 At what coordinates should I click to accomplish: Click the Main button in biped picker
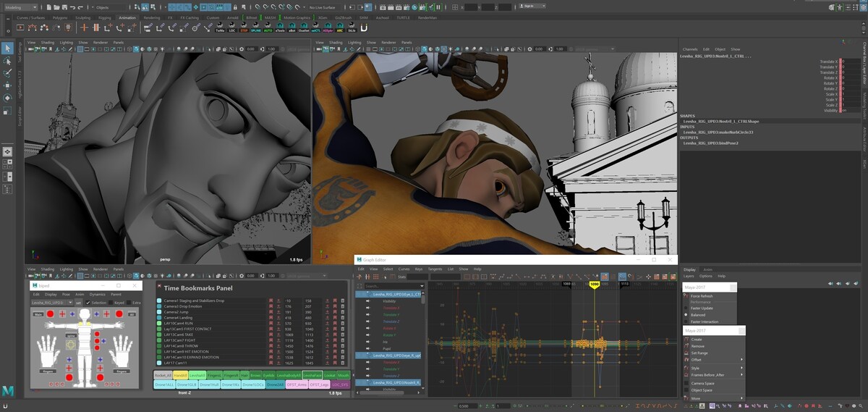tap(38, 314)
